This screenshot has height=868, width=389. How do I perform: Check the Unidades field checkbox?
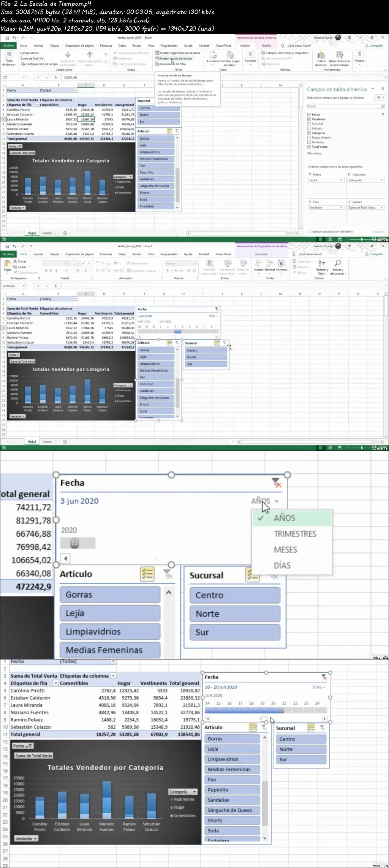(309, 142)
